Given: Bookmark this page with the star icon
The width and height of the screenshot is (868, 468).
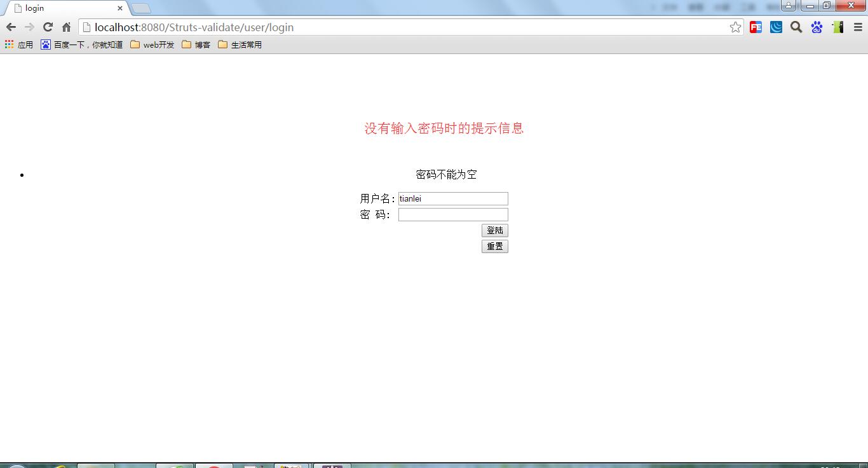Looking at the screenshot, I should (735, 27).
